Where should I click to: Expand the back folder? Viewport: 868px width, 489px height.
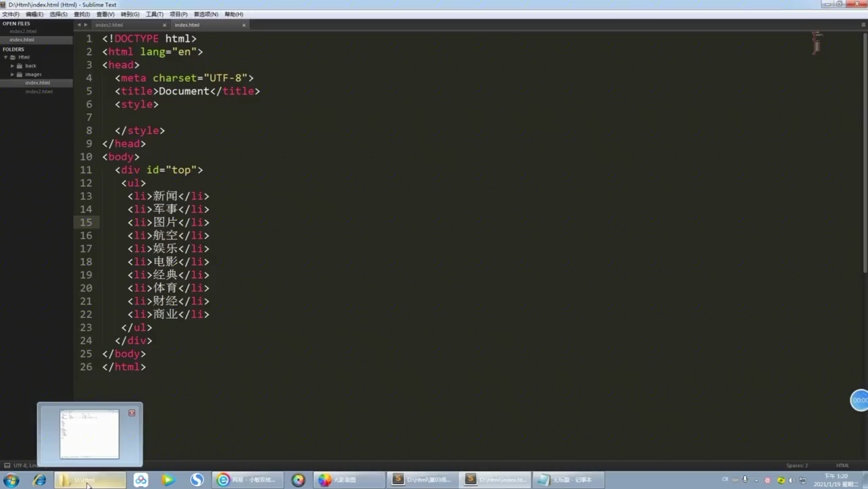[x=12, y=66]
